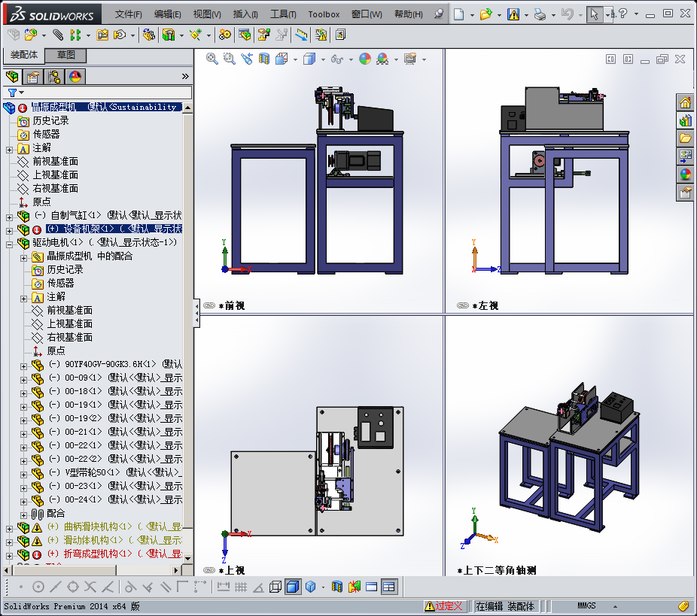
Task: Toggle Four View layout button
Action: pos(389,587)
